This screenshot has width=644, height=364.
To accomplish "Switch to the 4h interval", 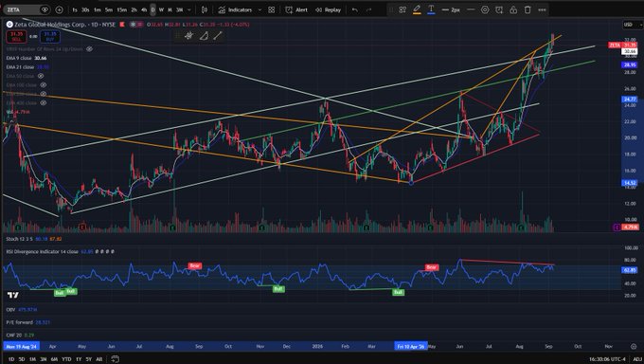I will 144,9.
